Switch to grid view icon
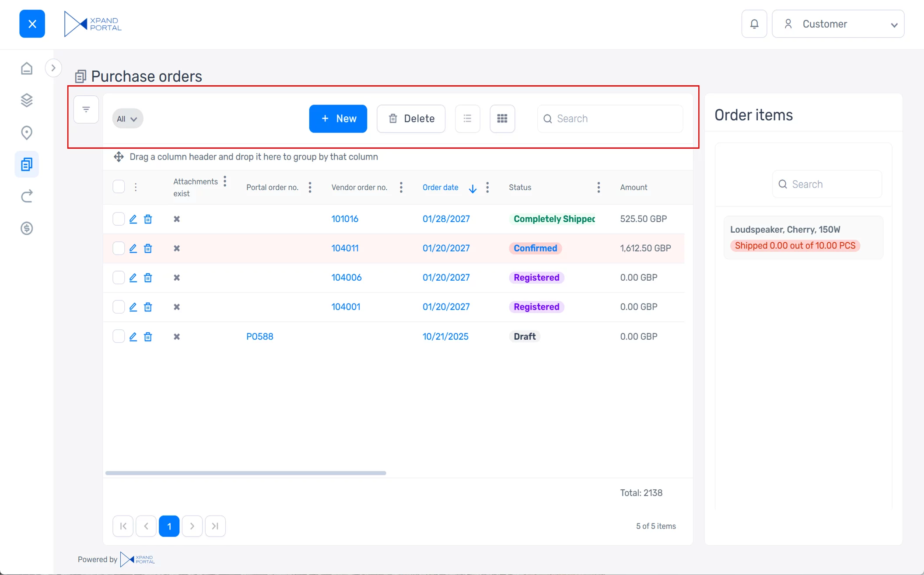Screen dimensions: 924x575 [502, 118]
